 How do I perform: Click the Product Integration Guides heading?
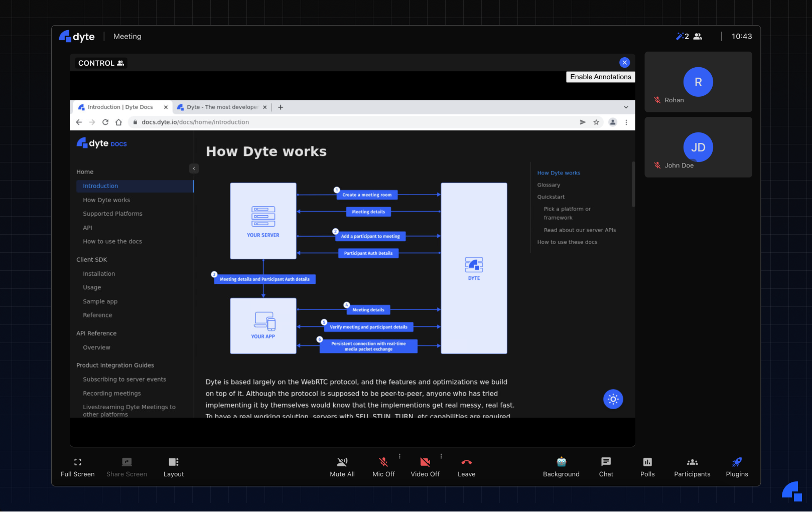point(115,366)
